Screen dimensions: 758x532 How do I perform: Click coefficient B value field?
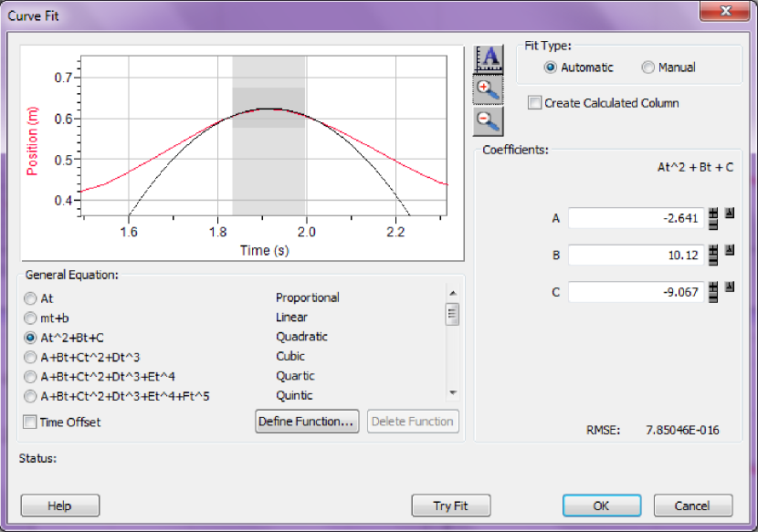(x=637, y=256)
